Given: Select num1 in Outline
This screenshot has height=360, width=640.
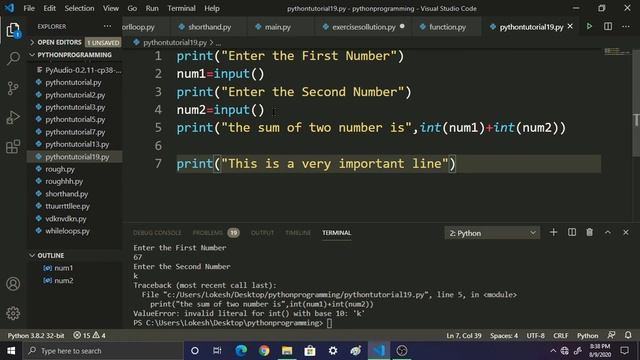Looking at the screenshot, I should (75, 268).
